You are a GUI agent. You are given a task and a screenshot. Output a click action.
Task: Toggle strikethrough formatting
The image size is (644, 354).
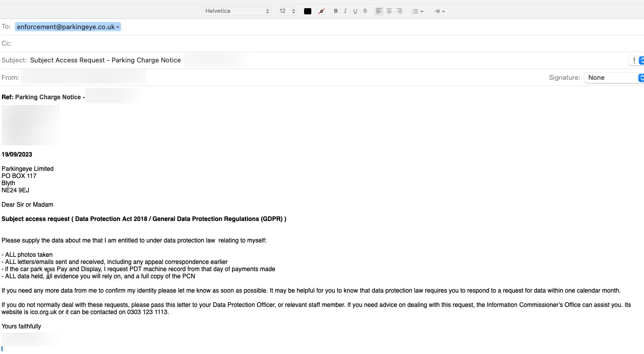pos(365,11)
